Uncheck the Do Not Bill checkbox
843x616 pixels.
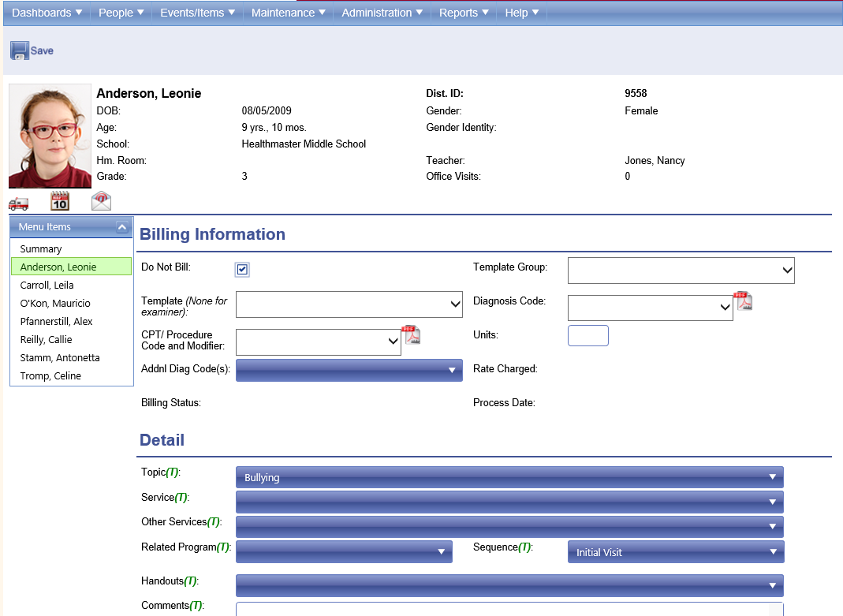click(x=242, y=270)
